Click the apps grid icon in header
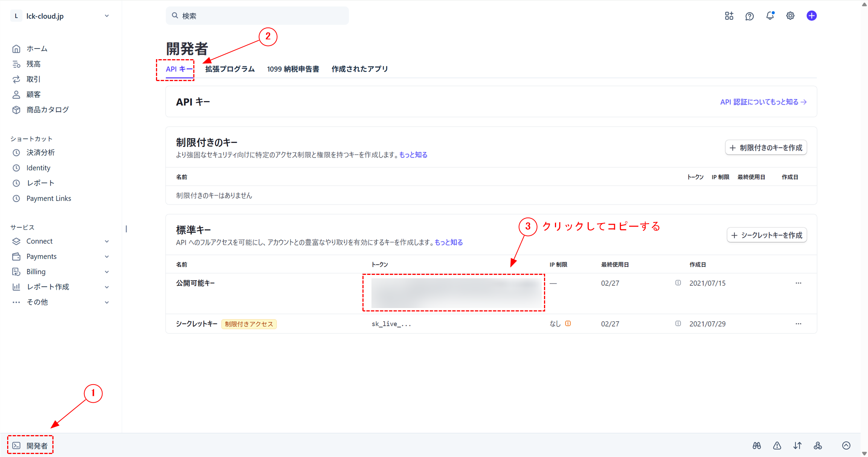 pos(729,16)
